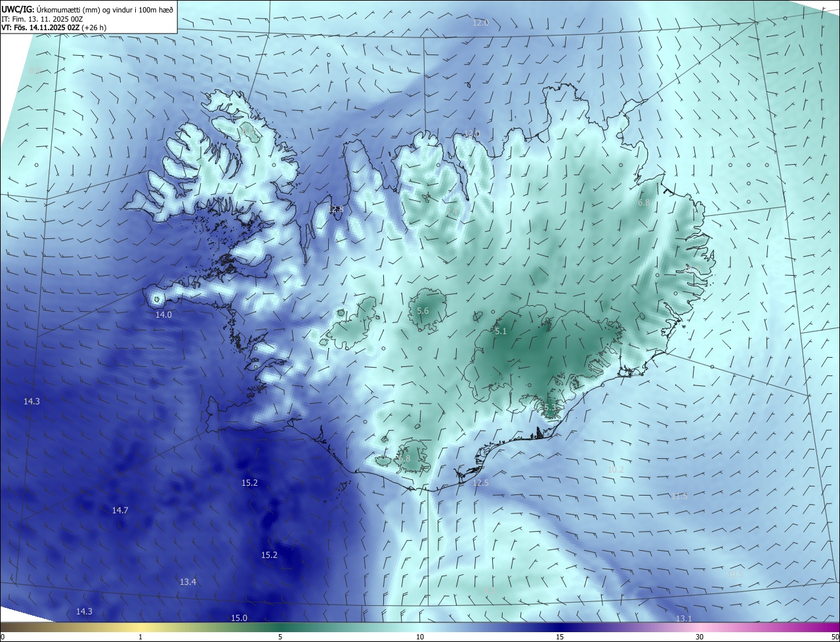Click the 13.4 value on the map
Screen dimensions: 840x642
(x=188, y=582)
